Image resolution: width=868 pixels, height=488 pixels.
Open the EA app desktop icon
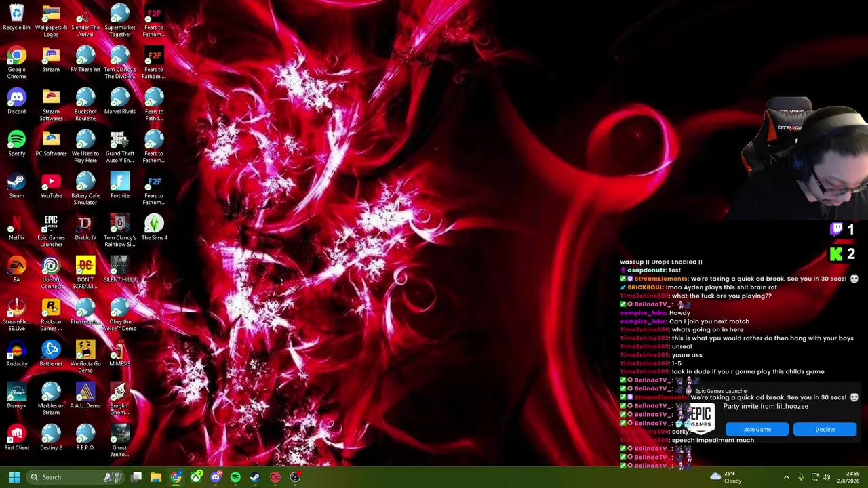tap(16, 270)
